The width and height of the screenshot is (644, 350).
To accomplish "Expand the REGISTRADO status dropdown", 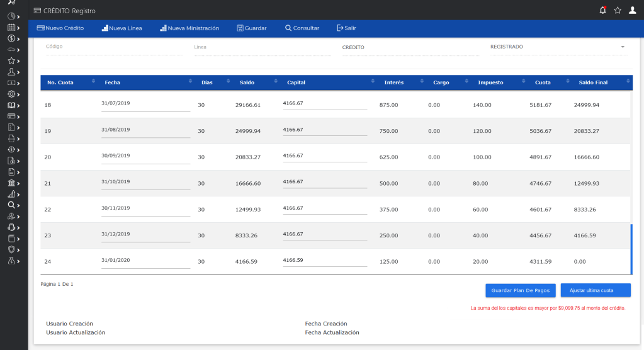I will pos(623,47).
